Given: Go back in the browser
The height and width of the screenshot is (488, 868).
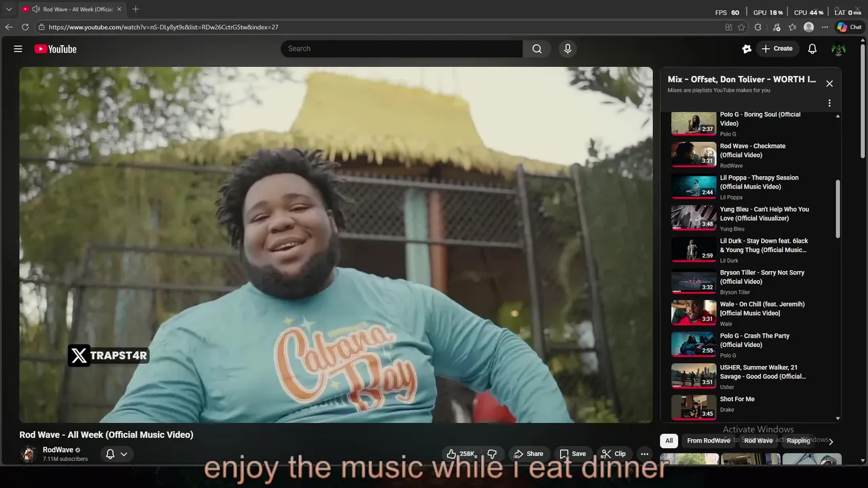Looking at the screenshot, I should 9,27.
